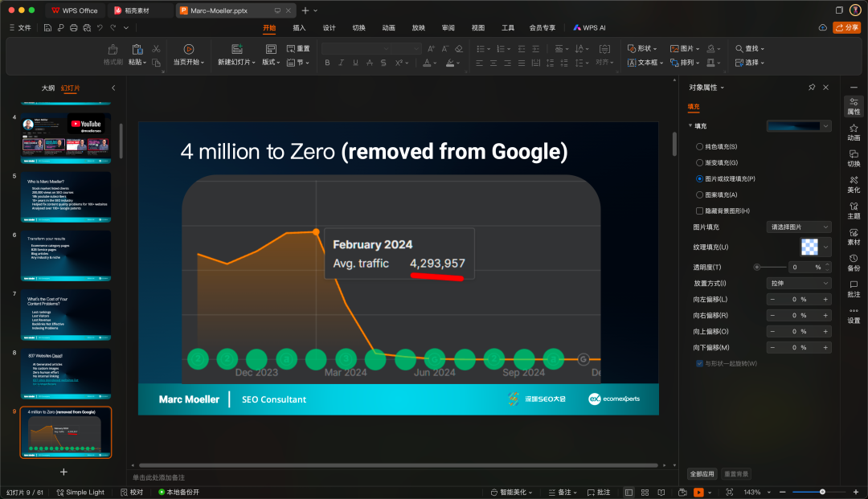Click the reset (重置) slide button

coord(298,49)
